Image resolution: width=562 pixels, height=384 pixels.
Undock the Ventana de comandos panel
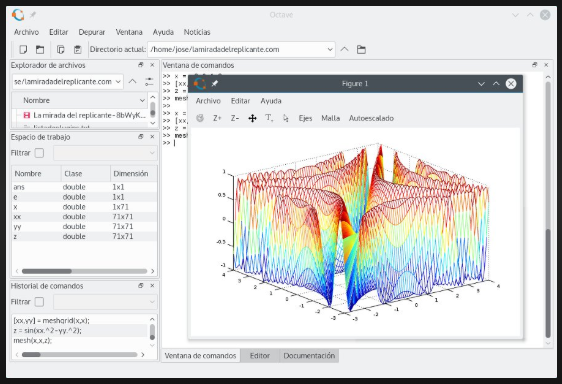(535, 65)
